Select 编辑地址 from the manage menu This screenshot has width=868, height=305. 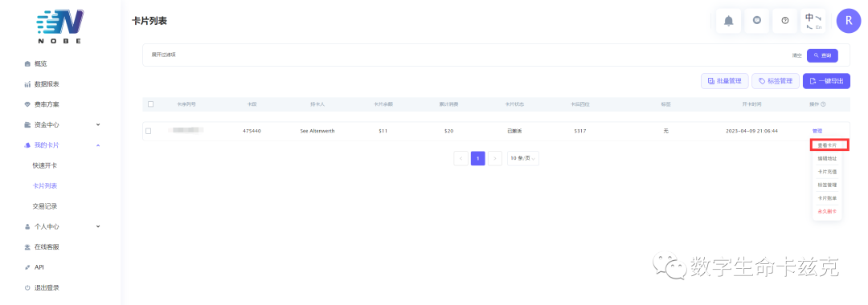coord(826,159)
